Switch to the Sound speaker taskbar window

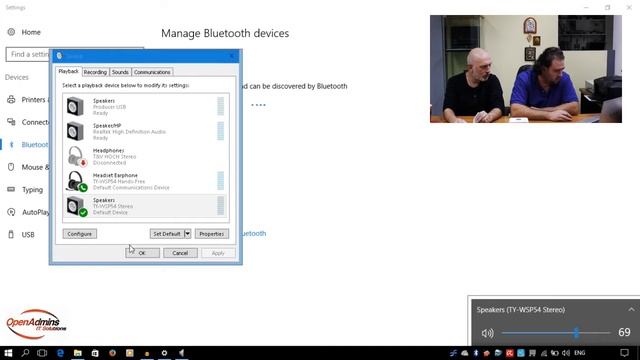click(x=182, y=353)
